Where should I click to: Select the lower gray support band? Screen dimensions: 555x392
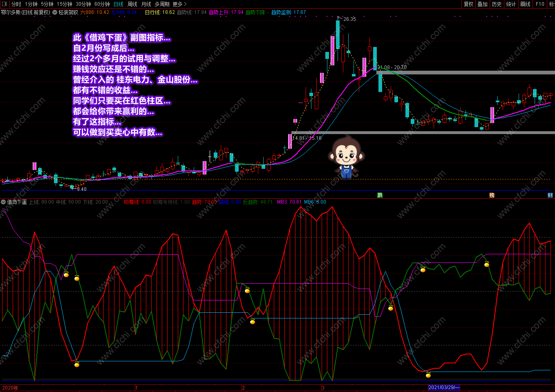[x=423, y=132]
